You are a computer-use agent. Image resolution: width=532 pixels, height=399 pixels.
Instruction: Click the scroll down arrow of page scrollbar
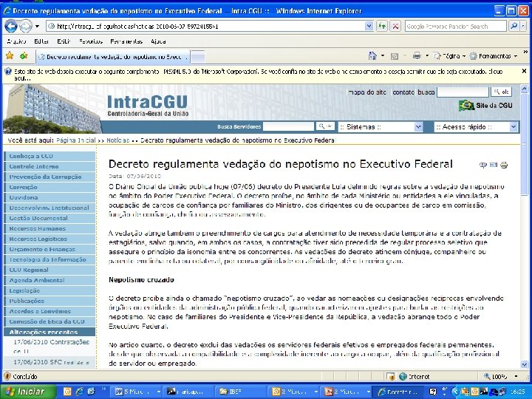tap(524, 365)
